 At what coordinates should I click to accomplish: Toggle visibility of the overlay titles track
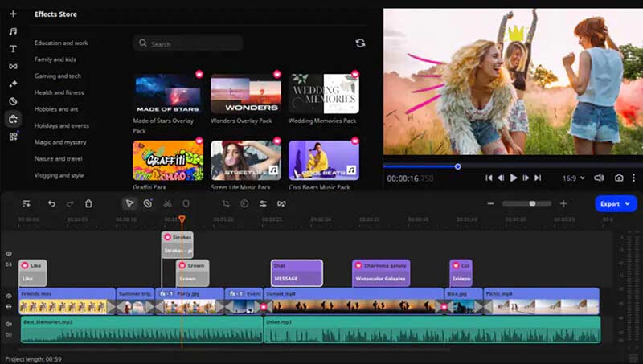9,254
